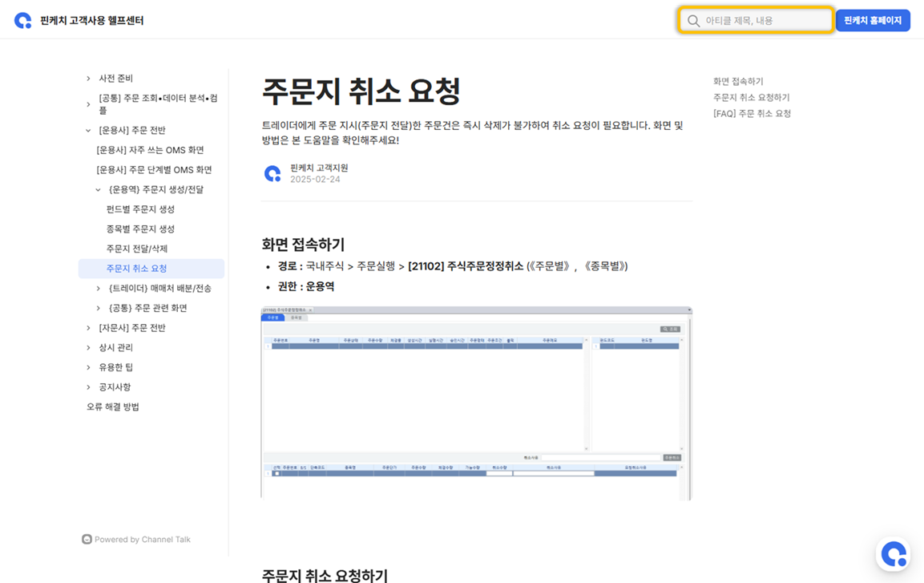This screenshot has width=924, height=583.
Task: Click the OMS screen screenshot image
Action: point(476,403)
